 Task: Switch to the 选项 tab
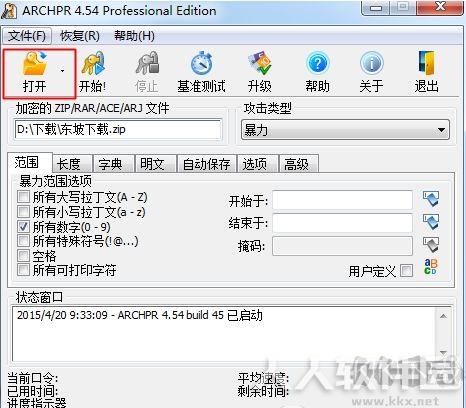tap(258, 164)
